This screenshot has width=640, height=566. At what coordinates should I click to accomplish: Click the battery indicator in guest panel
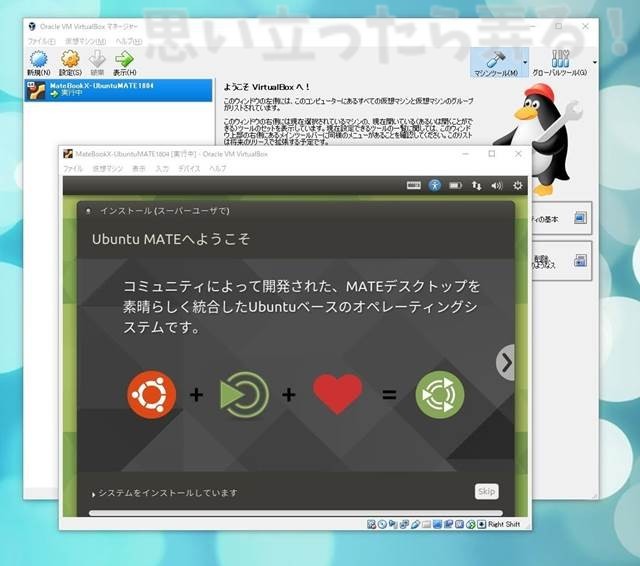click(456, 186)
